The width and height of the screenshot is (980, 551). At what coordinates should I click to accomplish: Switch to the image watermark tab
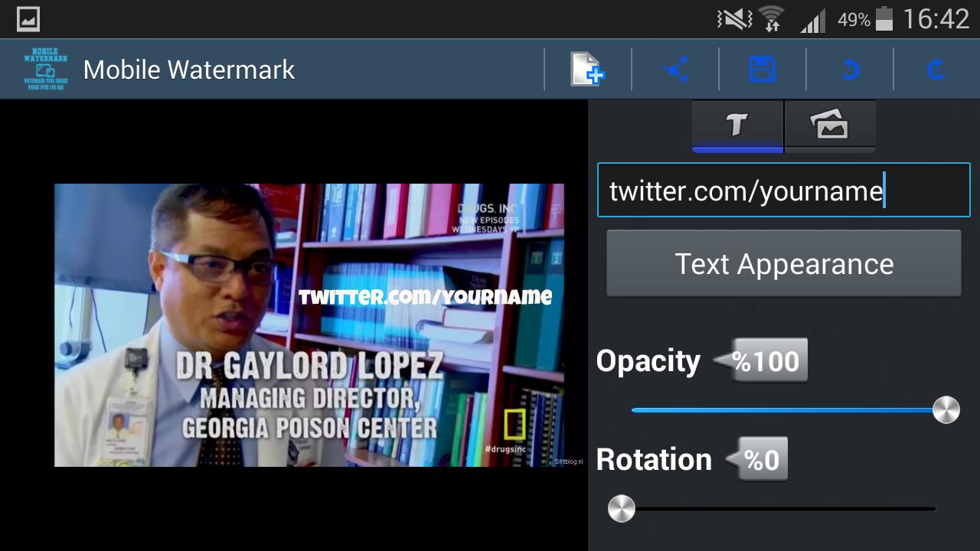830,125
